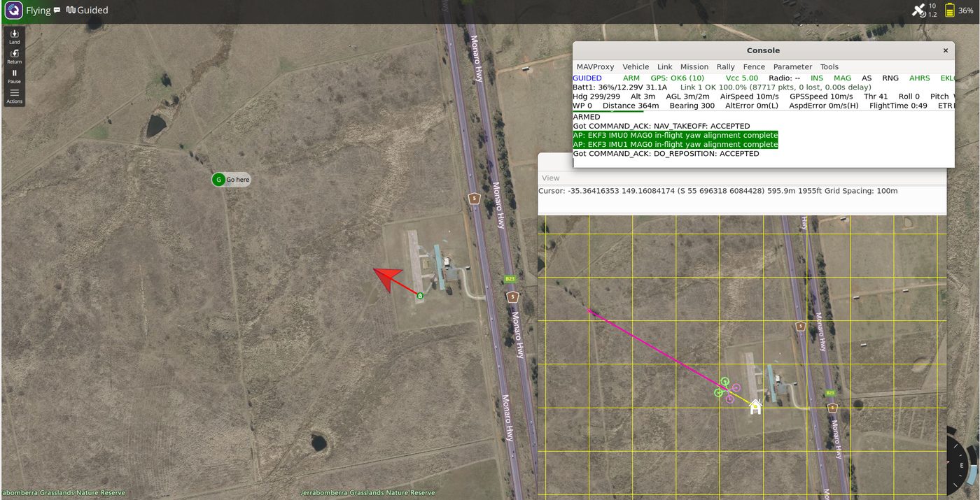Screen dimensions: 980x500
Task: Click the 'Hdg 299/299' heading readout
Action: pyautogui.click(x=596, y=97)
